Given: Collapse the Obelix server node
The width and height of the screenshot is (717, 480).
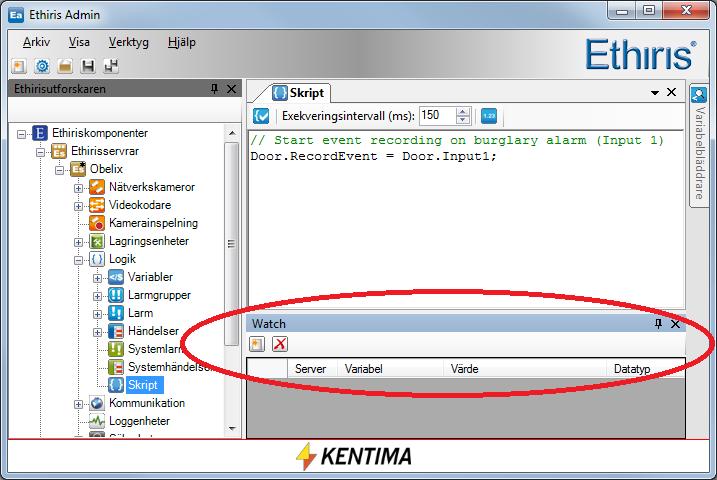Looking at the screenshot, I should pos(59,170).
